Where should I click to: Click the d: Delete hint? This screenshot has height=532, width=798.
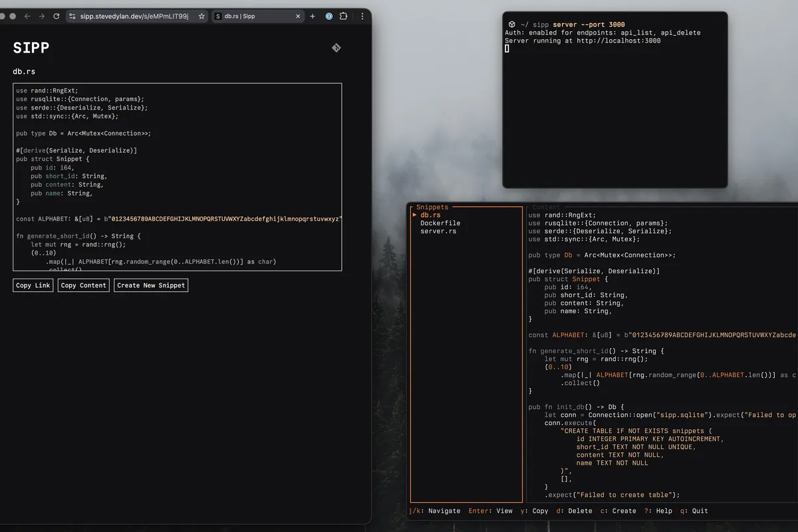click(x=575, y=511)
